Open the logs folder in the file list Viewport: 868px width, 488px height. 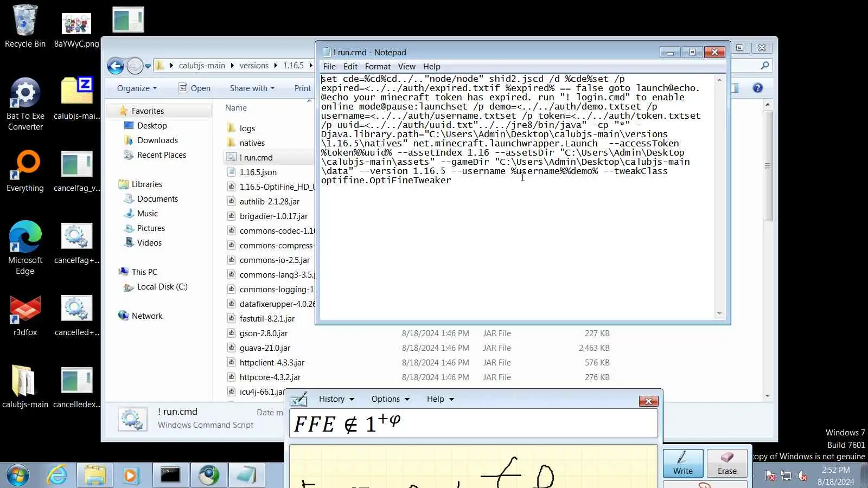[247, 128]
